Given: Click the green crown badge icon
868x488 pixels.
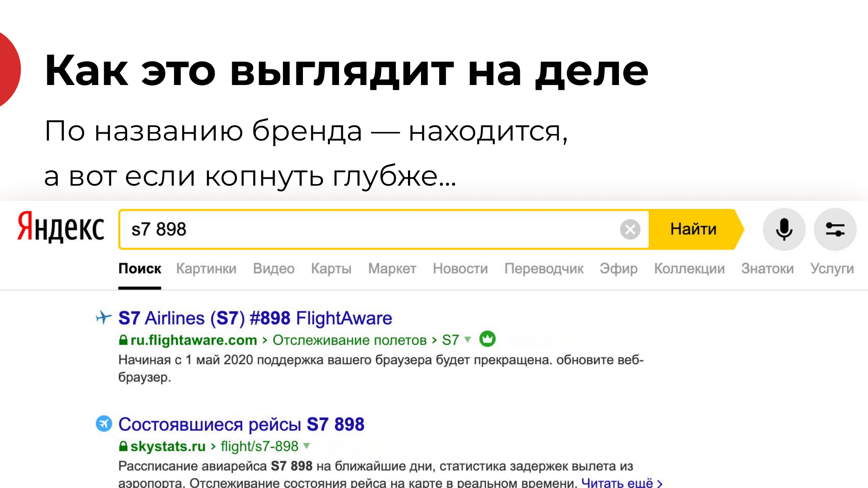Looking at the screenshot, I should tap(487, 339).
